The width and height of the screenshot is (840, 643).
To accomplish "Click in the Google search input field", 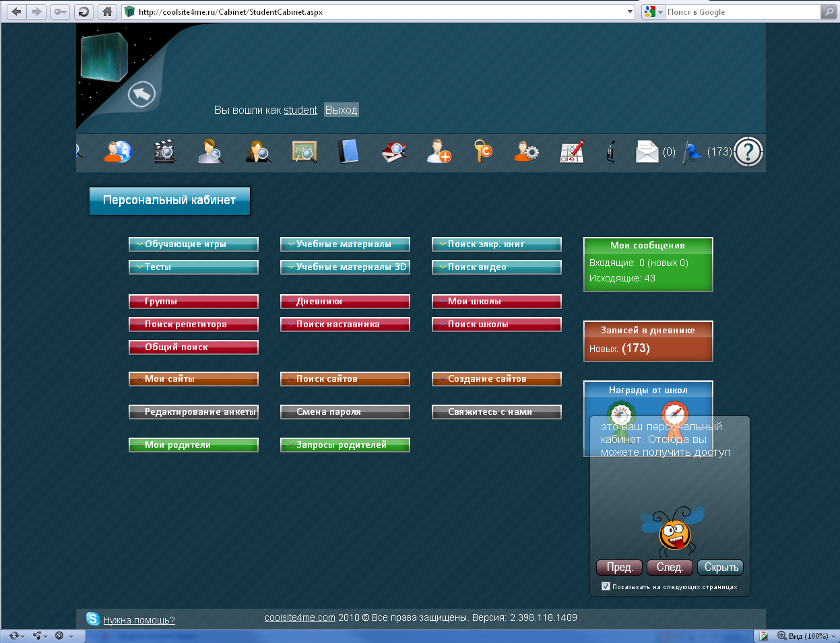I will [742, 12].
